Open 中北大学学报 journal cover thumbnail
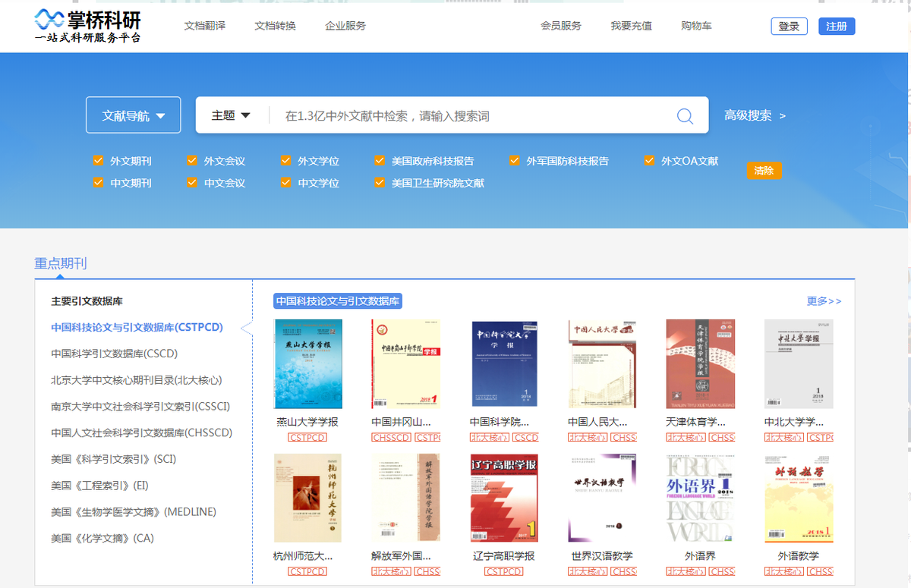The height and width of the screenshot is (588, 911). tap(799, 364)
